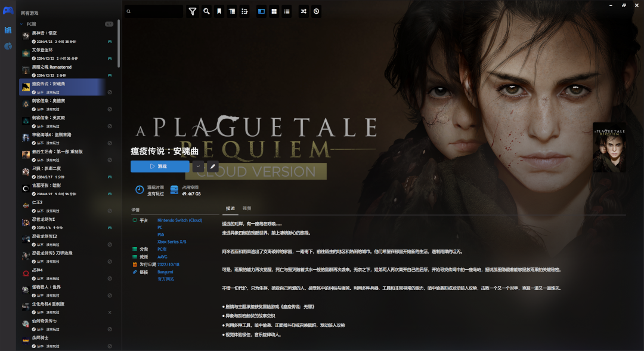Click inside the game search box
This screenshot has height=351, width=644.
(154, 11)
